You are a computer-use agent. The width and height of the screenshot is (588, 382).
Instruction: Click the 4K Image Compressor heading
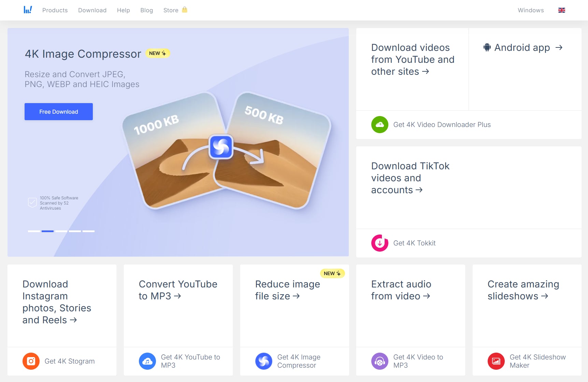(x=83, y=54)
